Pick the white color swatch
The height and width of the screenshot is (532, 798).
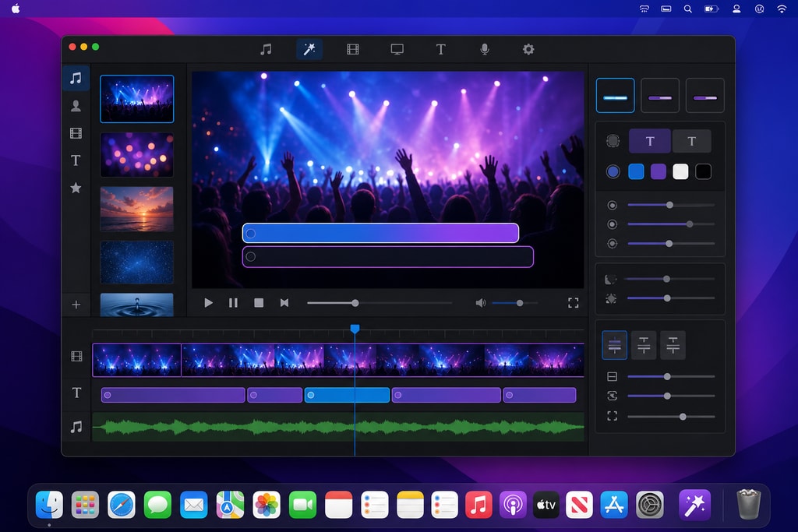pos(680,172)
